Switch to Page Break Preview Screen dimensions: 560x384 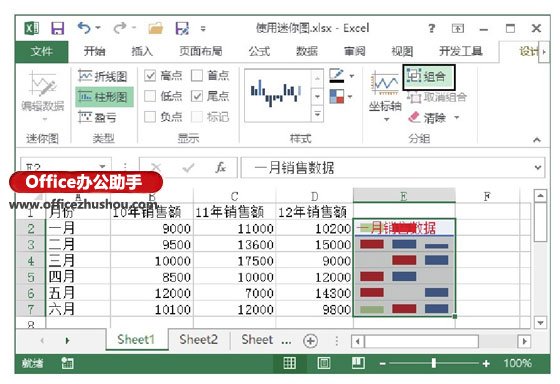[x=358, y=363]
